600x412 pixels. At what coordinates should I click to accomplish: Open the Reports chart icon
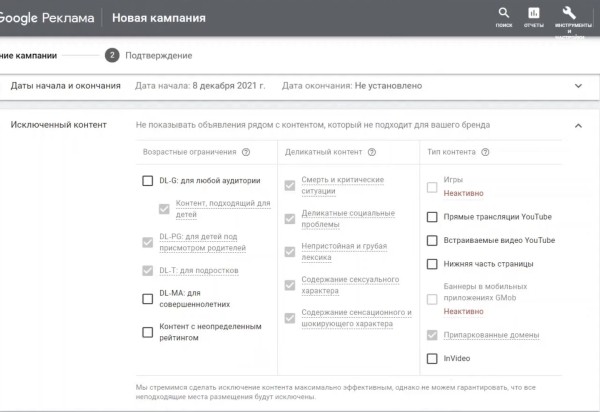pos(533,13)
